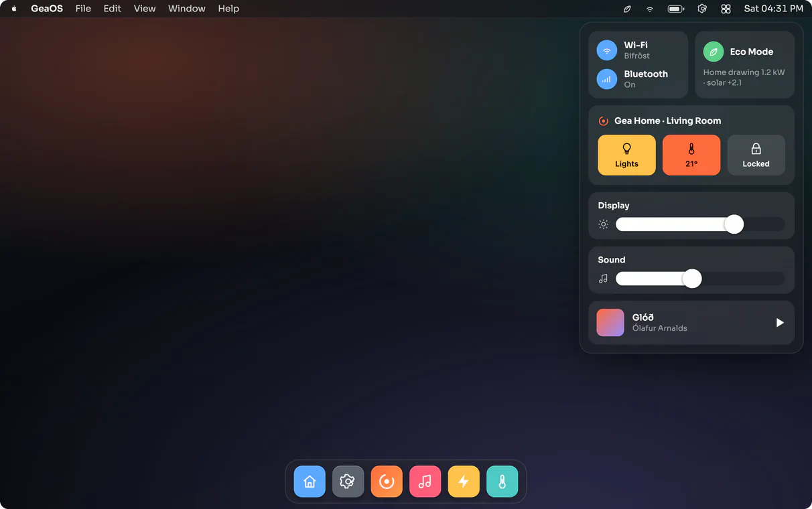Click the Gea Home orange ring icon
Viewport: 812px width, 509px height.
(603, 121)
